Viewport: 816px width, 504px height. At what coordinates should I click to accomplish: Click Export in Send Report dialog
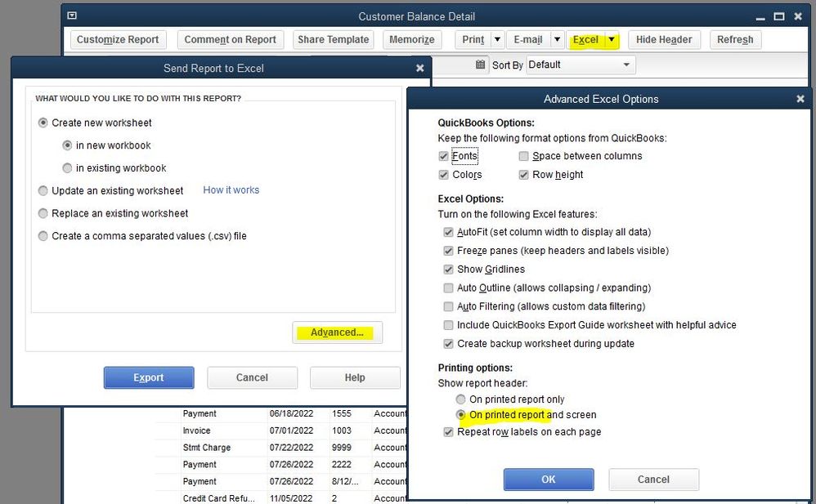(x=149, y=377)
